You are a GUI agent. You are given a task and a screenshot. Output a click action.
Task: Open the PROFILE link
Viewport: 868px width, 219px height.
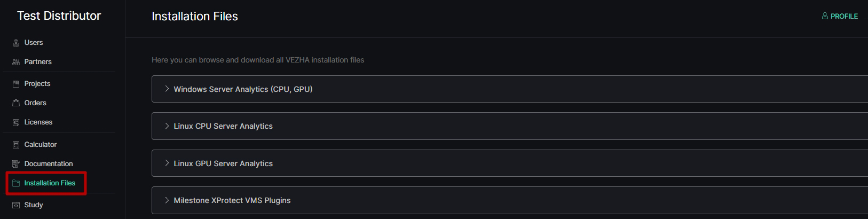coord(840,16)
